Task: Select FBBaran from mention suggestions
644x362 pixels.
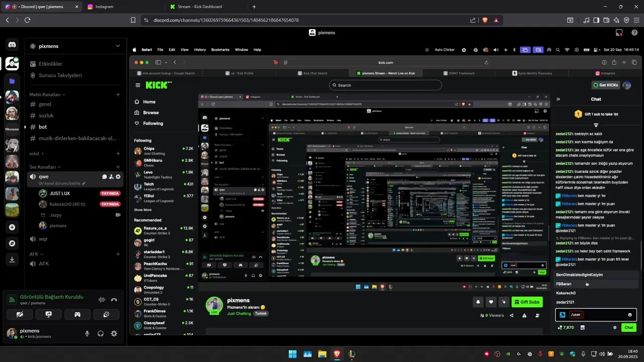Action: [596, 284]
